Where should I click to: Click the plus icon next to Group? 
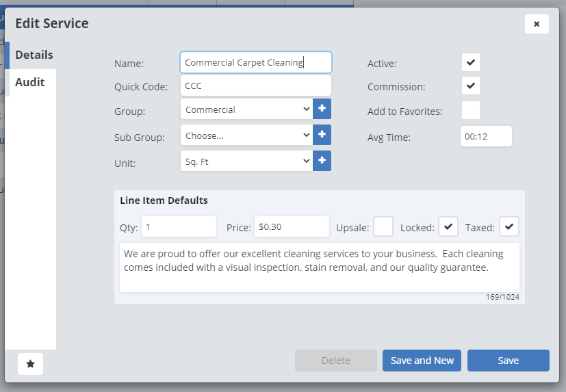322,109
